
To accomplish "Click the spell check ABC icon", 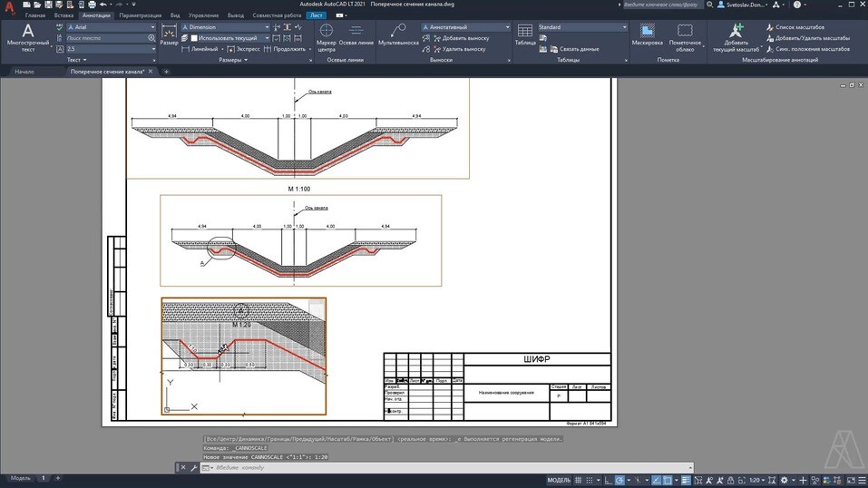I will pyautogui.click(x=59, y=27).
